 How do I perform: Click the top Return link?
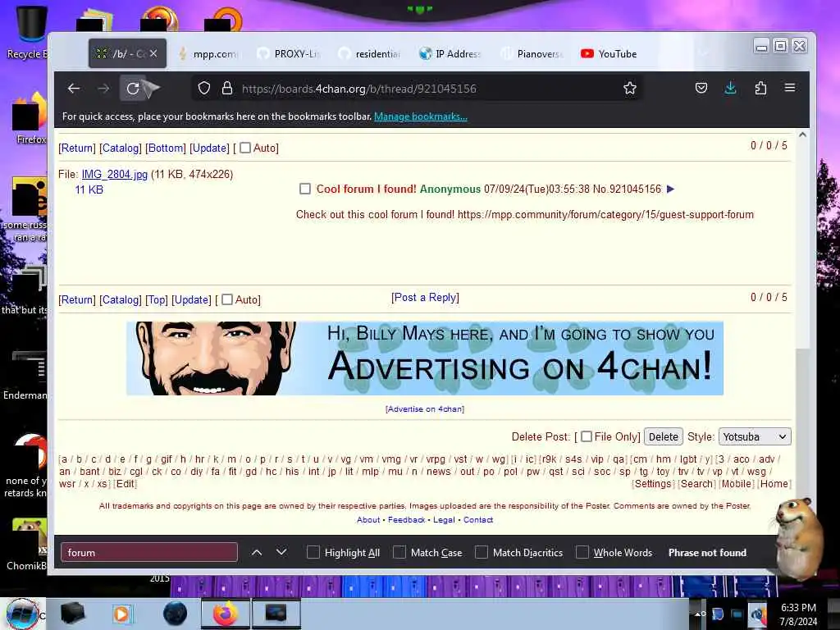[77, 148]
